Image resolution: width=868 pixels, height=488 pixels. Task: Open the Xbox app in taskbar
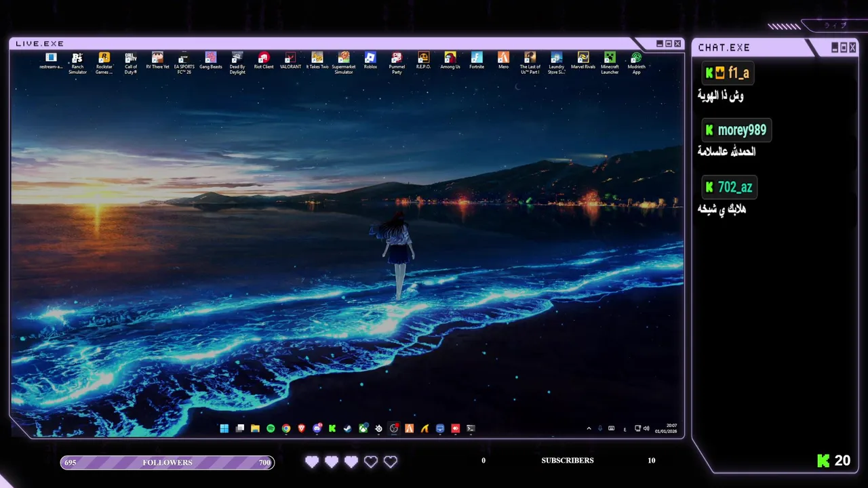(x=363, y=428)
